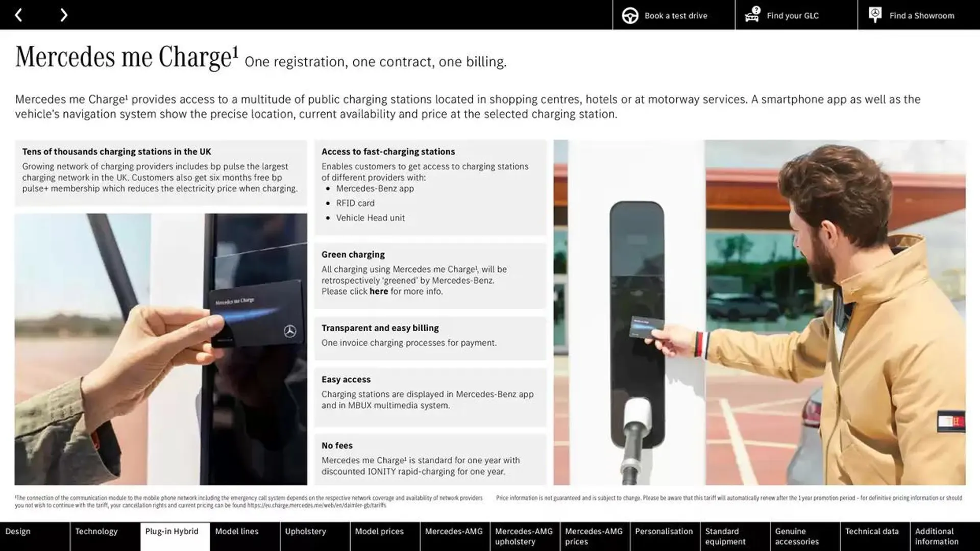Click the Find a Showroom location icon

tap(876, 14)
